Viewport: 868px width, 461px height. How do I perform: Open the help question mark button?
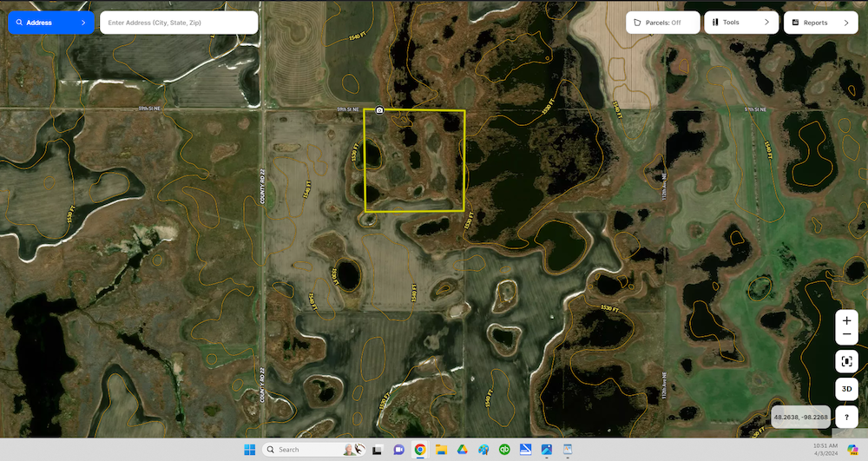click(846, 417)
